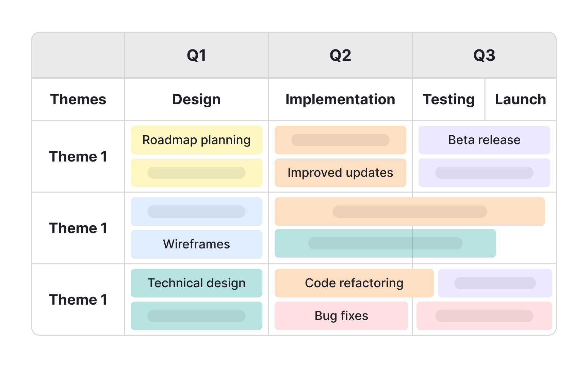Select the blank pink card beside Bug fixes
The width and height of the screenshot is (588, 368).
point(484,316)
